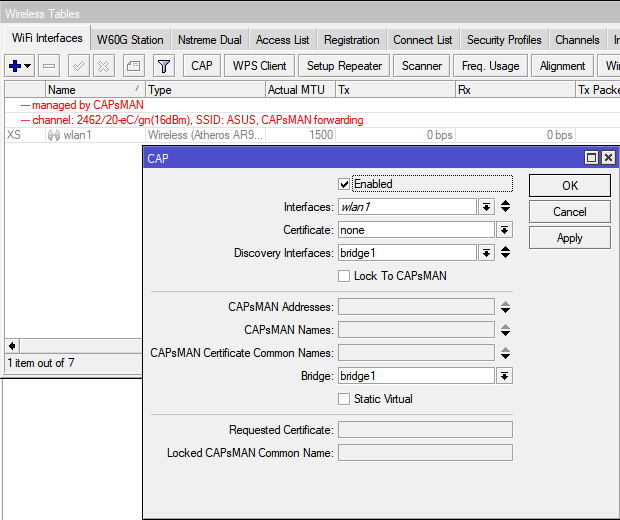Click the comment toolbar icon
The height and width of the screenshot is (520, 620).
[133, 66]
